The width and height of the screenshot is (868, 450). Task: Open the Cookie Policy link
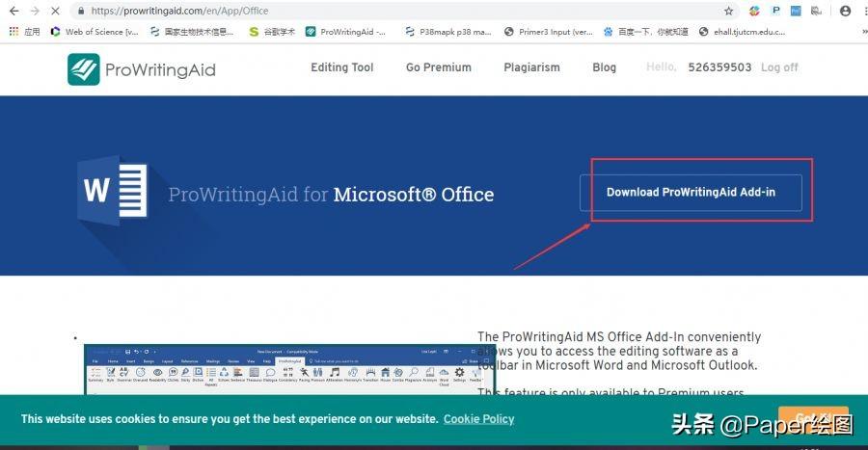click(x=478, y=419)
